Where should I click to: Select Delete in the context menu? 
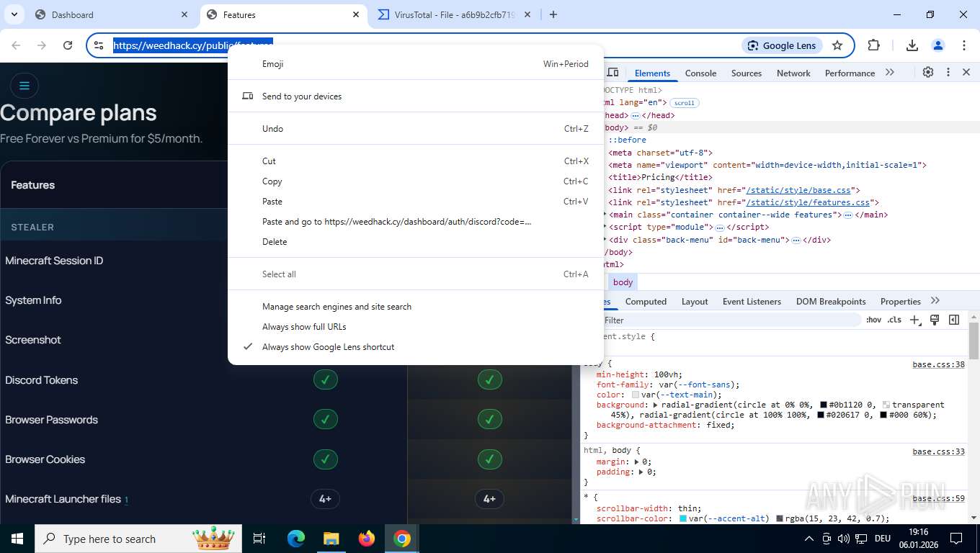[416, 241]
